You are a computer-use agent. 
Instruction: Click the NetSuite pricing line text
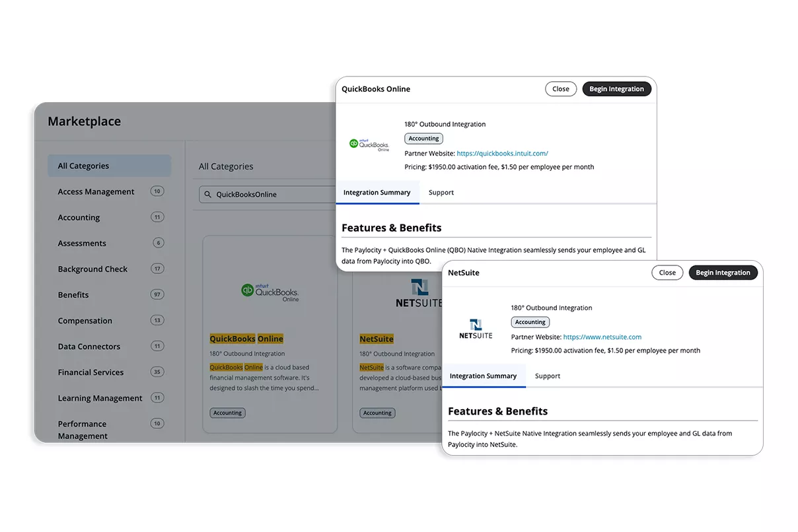point(606,350)
